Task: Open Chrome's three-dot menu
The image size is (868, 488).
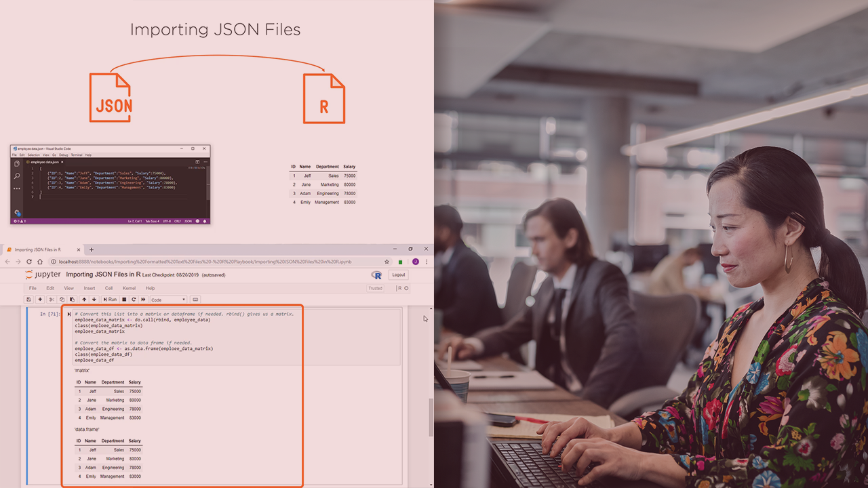Action: [426, 262]
